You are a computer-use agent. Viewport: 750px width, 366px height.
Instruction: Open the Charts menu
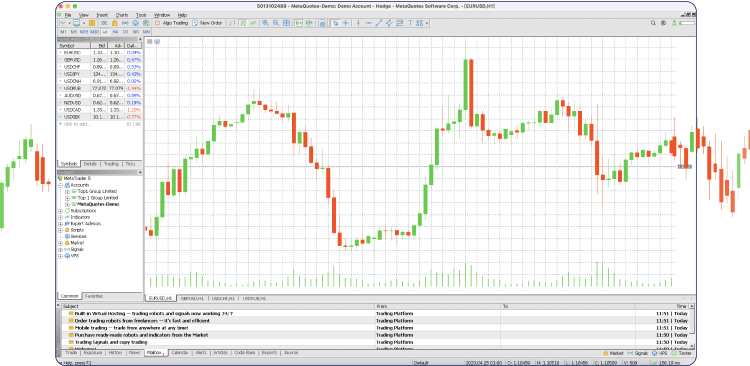click(121, 15)
